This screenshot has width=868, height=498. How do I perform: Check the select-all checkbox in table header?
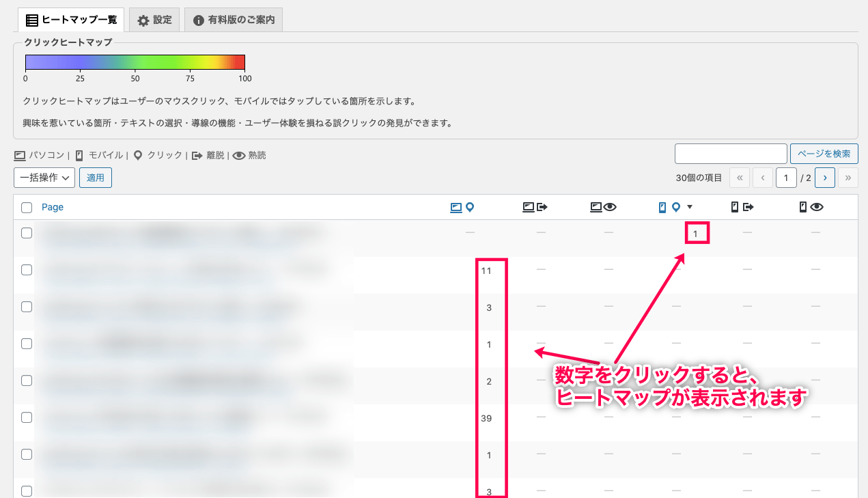(27, 208)
